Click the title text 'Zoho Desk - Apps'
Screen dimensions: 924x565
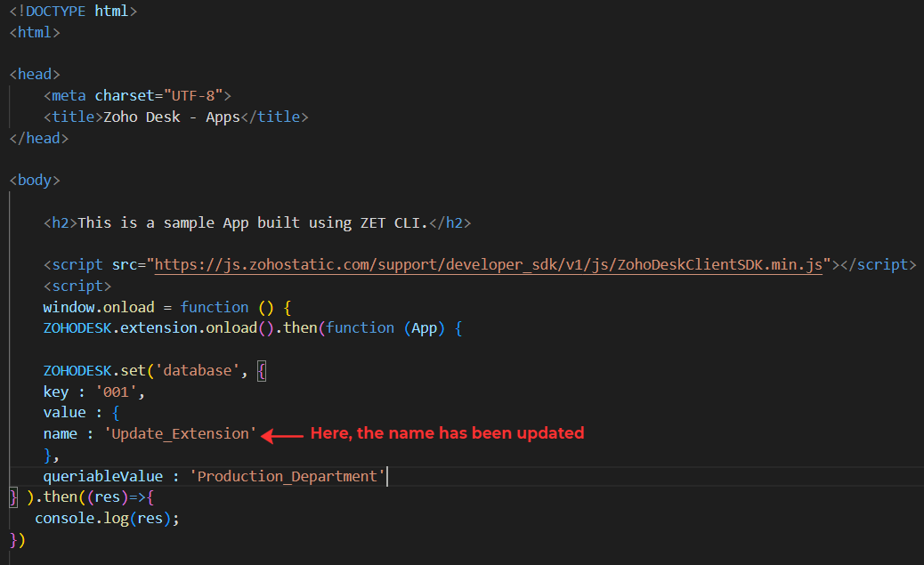point(172,117)
